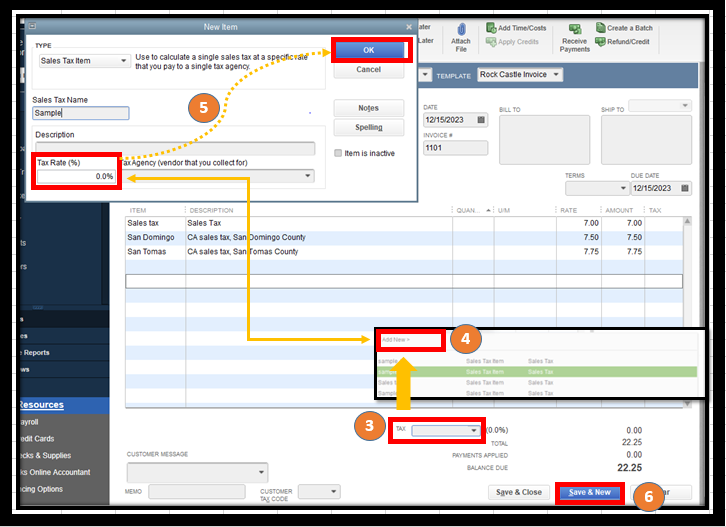Open the New Item window menu icon
This screenshot has width=726, height=527.
point(32,26)
